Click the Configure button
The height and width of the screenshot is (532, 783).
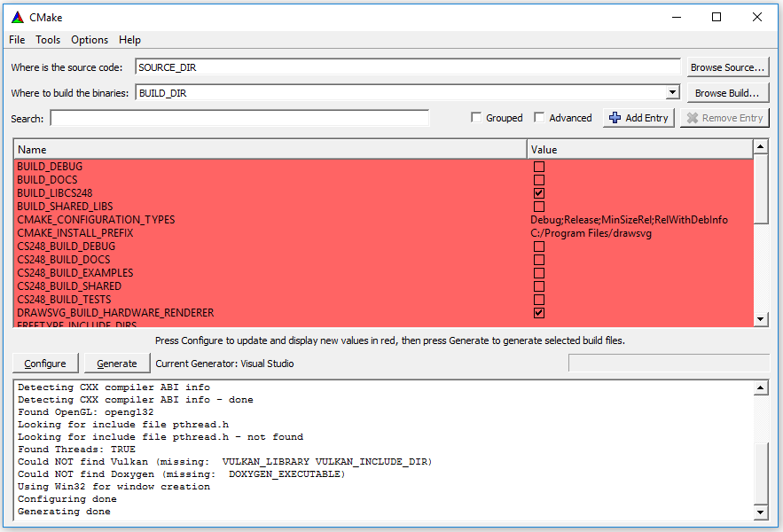pyautogui.click(x=45, y=364)
